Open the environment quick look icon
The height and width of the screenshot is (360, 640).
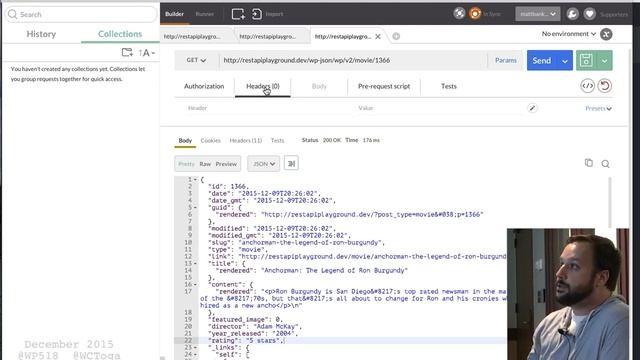click(606, 34)
